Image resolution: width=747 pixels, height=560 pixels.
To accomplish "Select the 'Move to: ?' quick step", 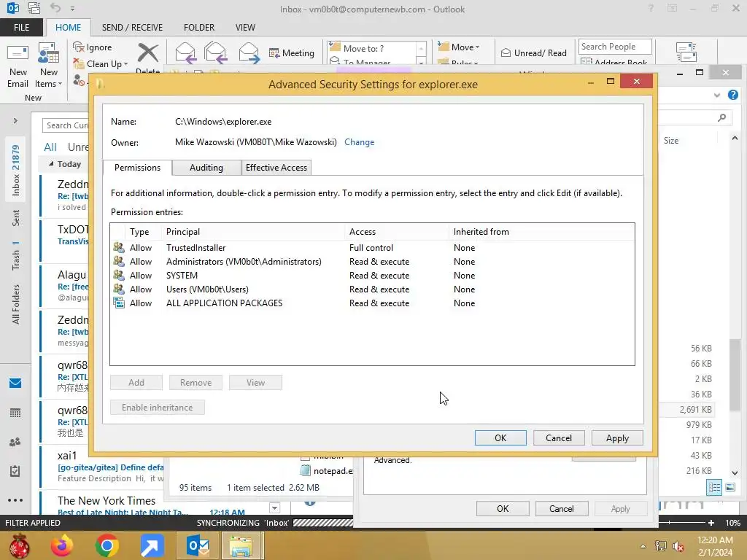I will (372, 48).
